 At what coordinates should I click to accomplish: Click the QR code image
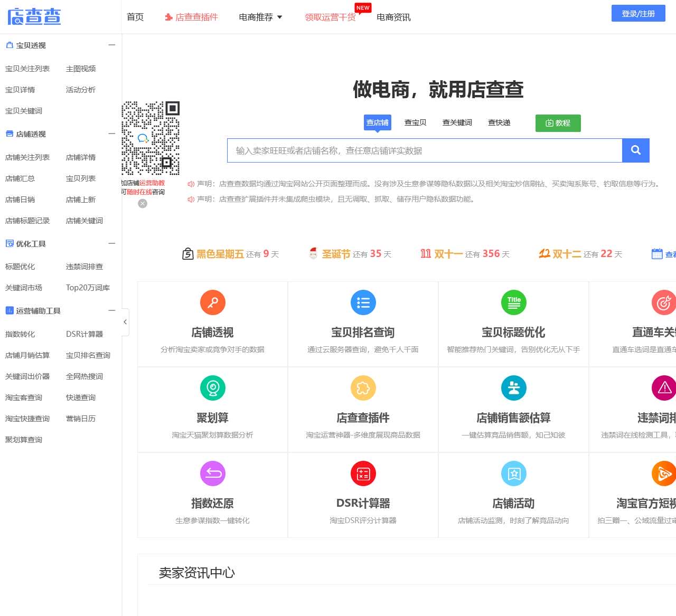151,138
